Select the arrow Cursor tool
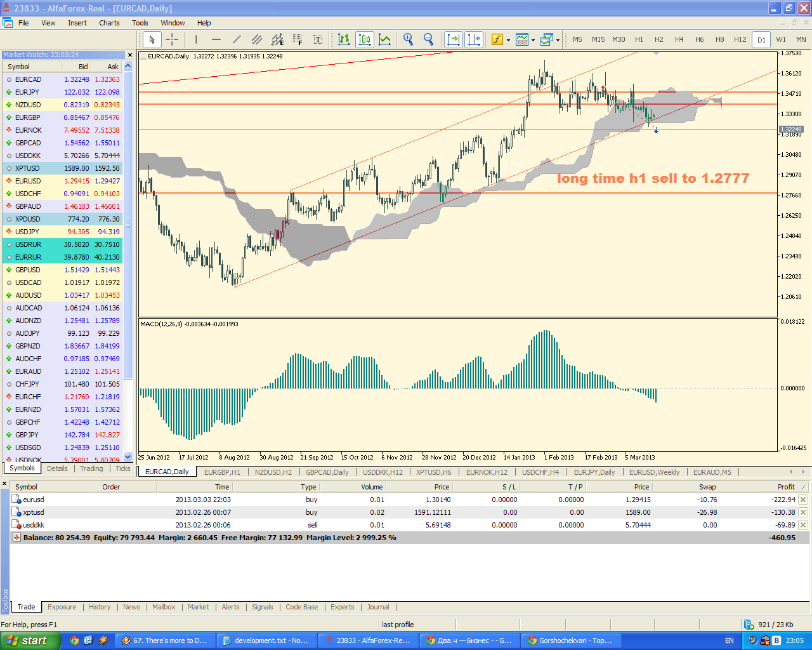This screenshot has height=650, width=812. coord(152,39)
